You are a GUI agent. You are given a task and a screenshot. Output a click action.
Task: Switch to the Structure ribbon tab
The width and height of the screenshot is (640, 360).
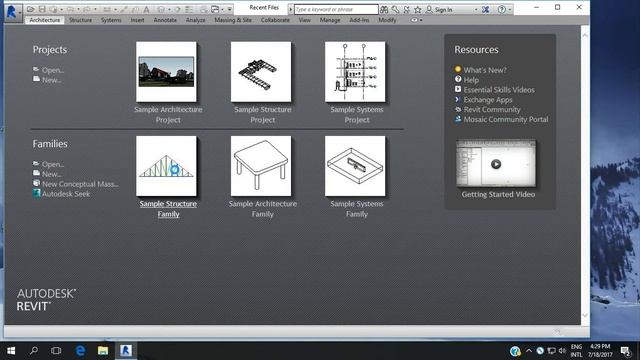(80, 20)
